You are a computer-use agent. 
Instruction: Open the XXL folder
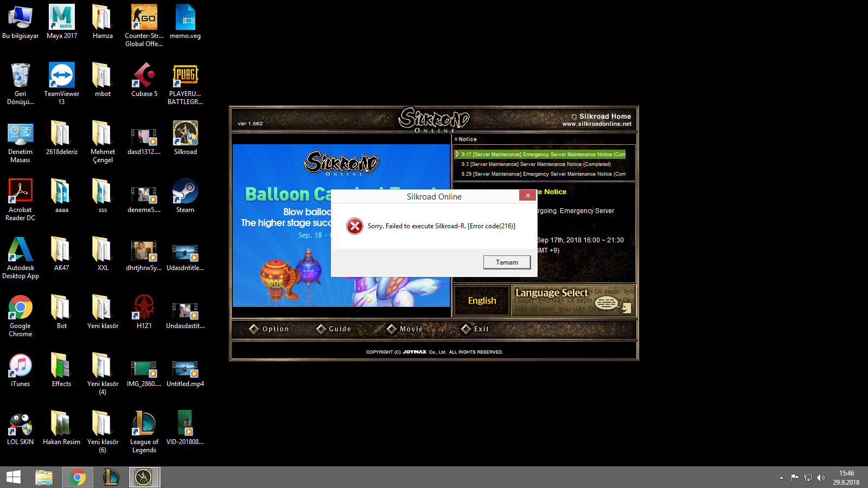(x=103, y=254)
